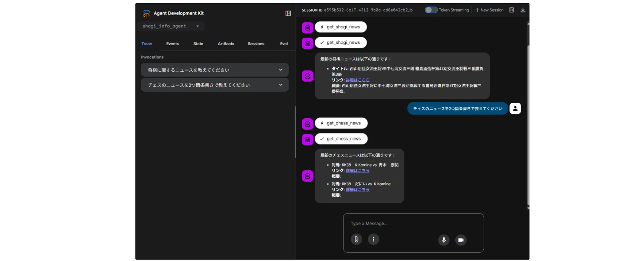Open the completed get_chess_news function response
Viewport: 644px width, 261px height.
click(x=341, y=139)
